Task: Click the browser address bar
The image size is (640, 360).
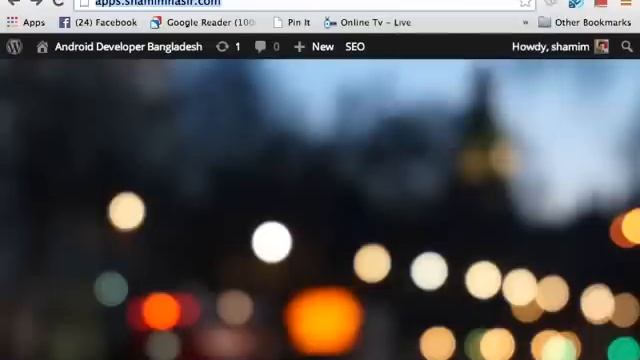Action: [x=304, y=4]
